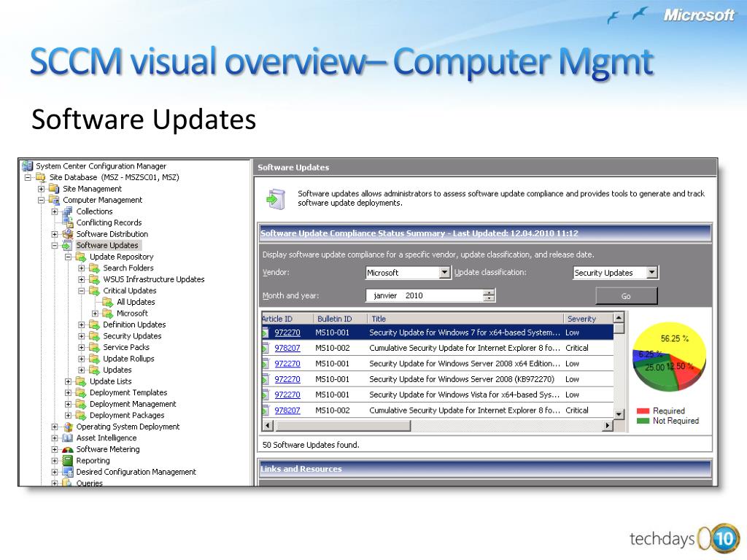Screen dimensions: 747x560
Task: Click the Collections icon in the tree
Action: coord(68,211)
